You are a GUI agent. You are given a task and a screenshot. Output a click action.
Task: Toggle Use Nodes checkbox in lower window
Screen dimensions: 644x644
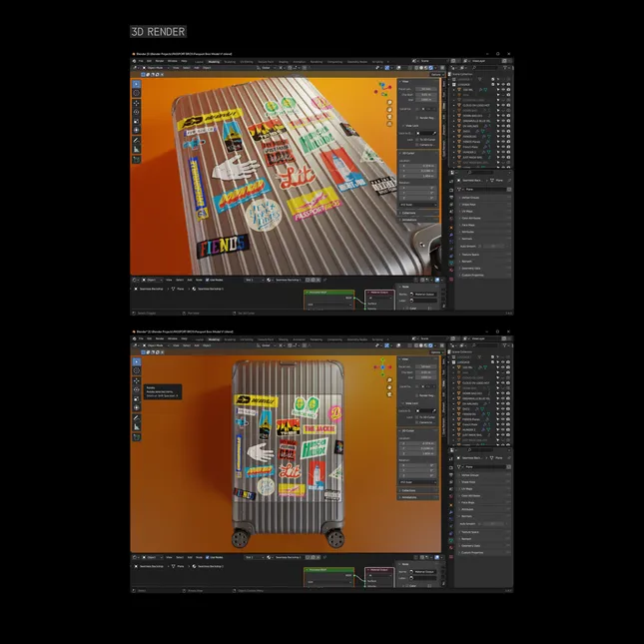click(x=208, y=557)
